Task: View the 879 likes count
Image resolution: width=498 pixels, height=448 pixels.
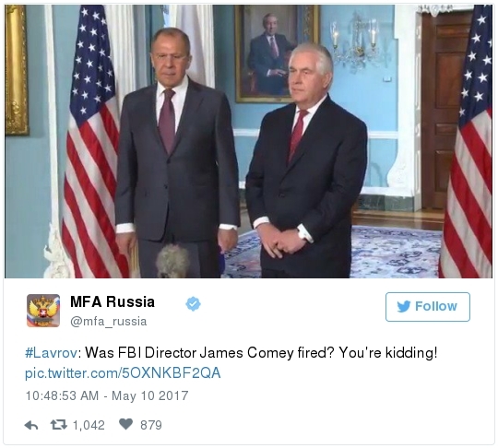Action: tap(151, 425)
